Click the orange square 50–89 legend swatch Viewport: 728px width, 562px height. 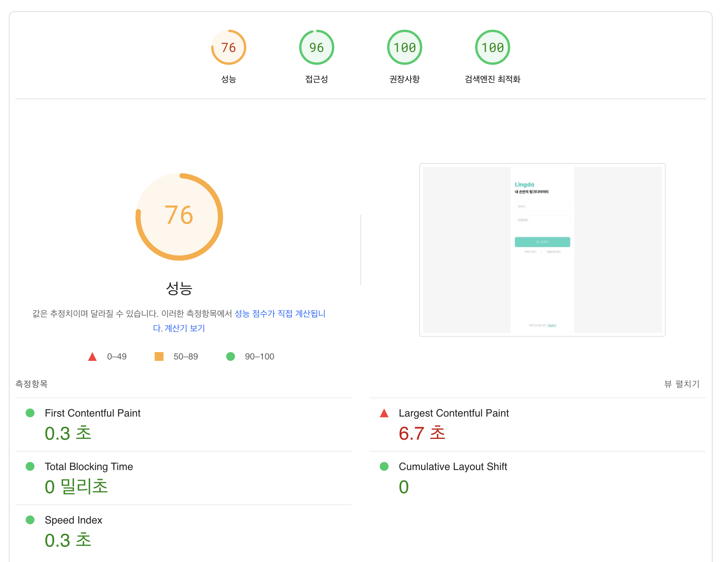[159, 356]
